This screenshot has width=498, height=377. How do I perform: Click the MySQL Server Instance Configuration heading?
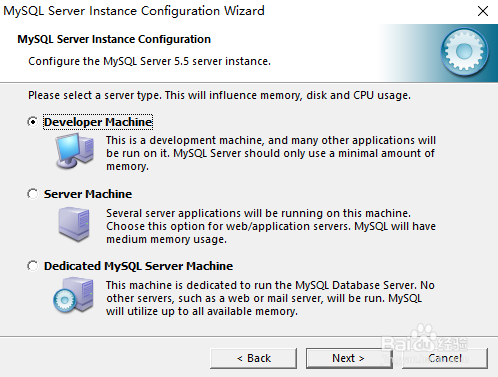(x=114, y=39)
